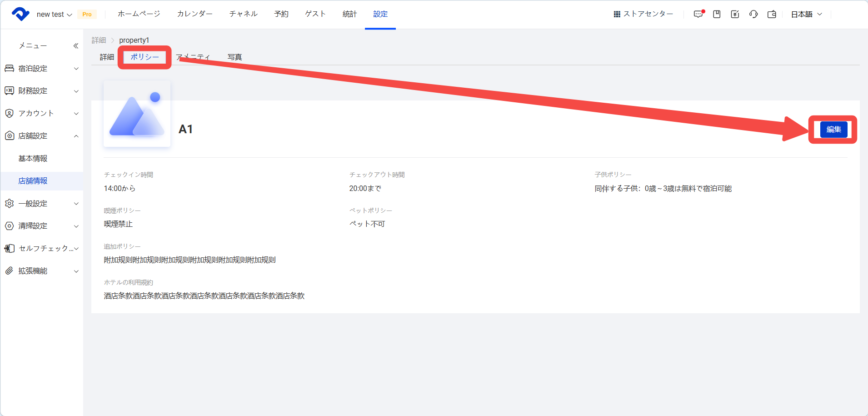This screenshot has width=868, height=416.
Task: Collapse the sidebar with double-chevron icon
Action: (x=76, y=45)
